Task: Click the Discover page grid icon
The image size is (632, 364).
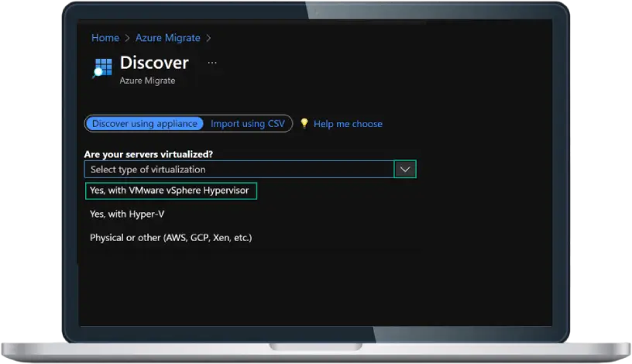Action: [102, 67]
